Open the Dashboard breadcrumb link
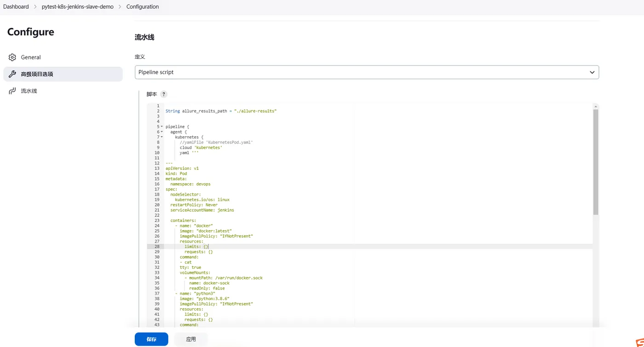 click(x=16, y=7)
